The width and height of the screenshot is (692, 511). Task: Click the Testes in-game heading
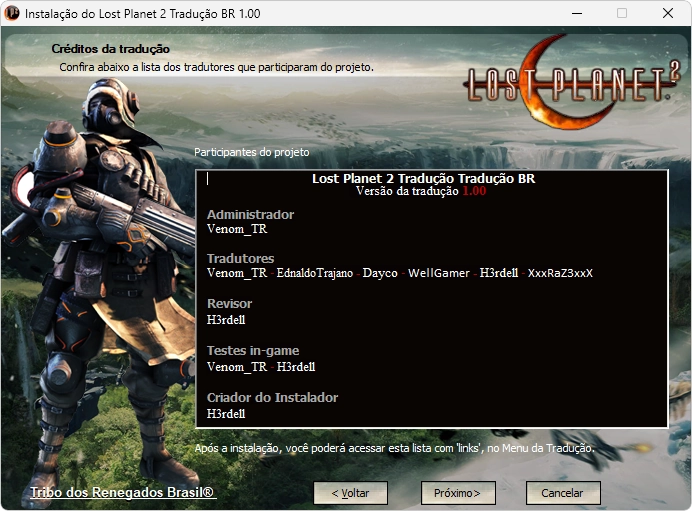[x=253, y=350]
